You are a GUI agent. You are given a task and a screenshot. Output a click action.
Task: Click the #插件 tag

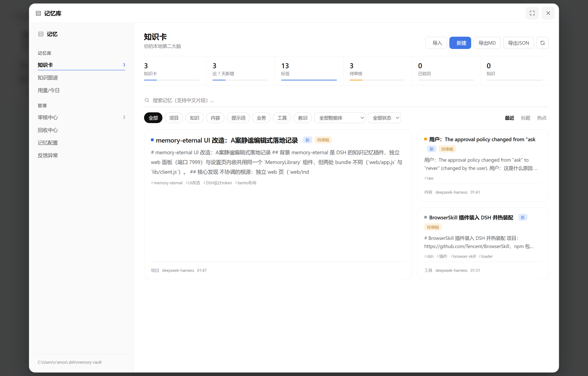(x=442, y=256)
